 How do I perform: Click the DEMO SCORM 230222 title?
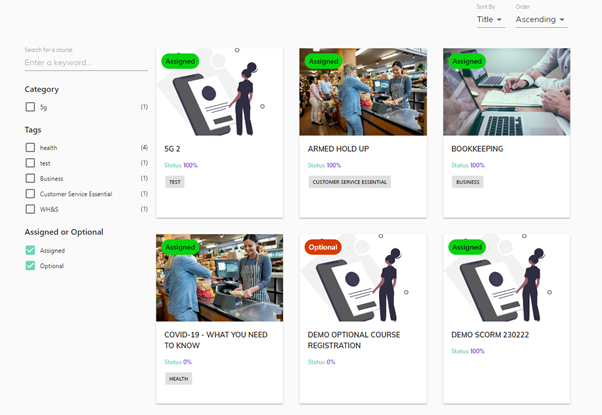coord(490,335)
